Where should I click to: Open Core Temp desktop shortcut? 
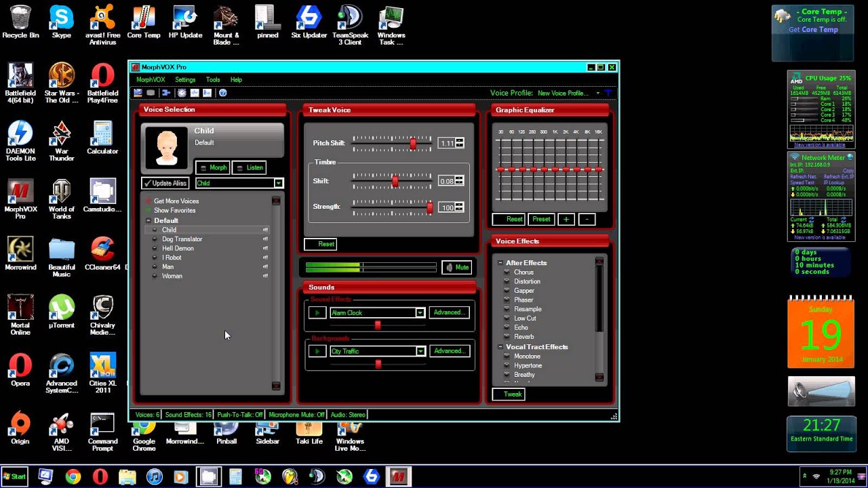point(144,22)
